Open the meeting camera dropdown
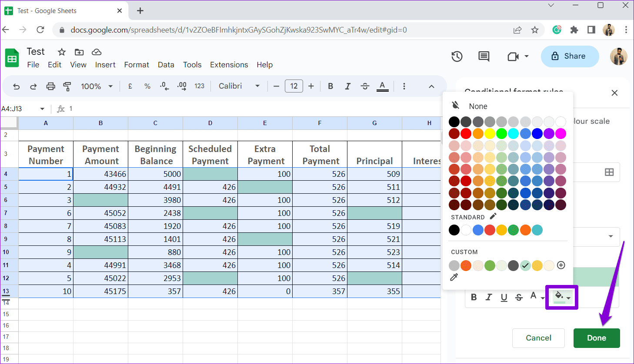This screenshot has height=364, width=634. tap(527, 56)
